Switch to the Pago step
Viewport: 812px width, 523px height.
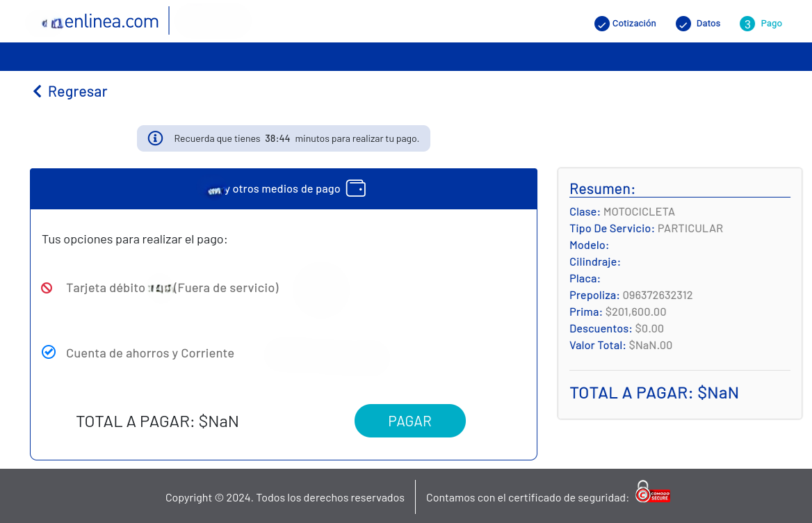point(771,23)
